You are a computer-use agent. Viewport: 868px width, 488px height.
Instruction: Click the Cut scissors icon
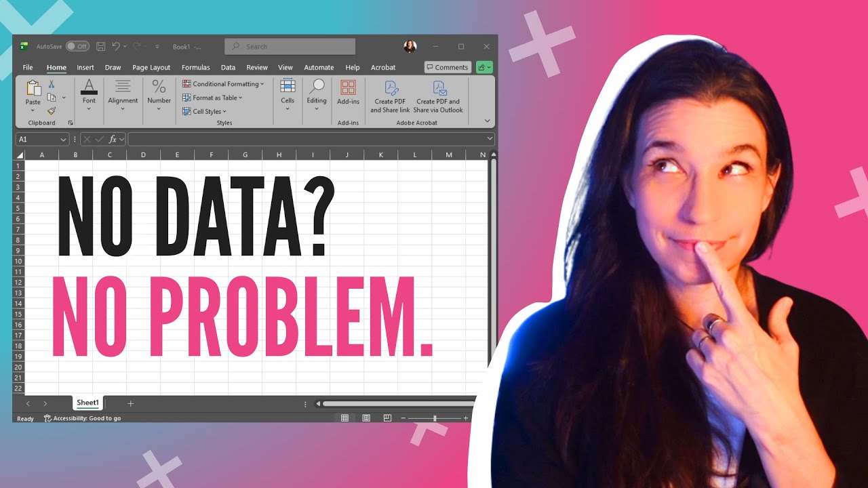[52, 84]
